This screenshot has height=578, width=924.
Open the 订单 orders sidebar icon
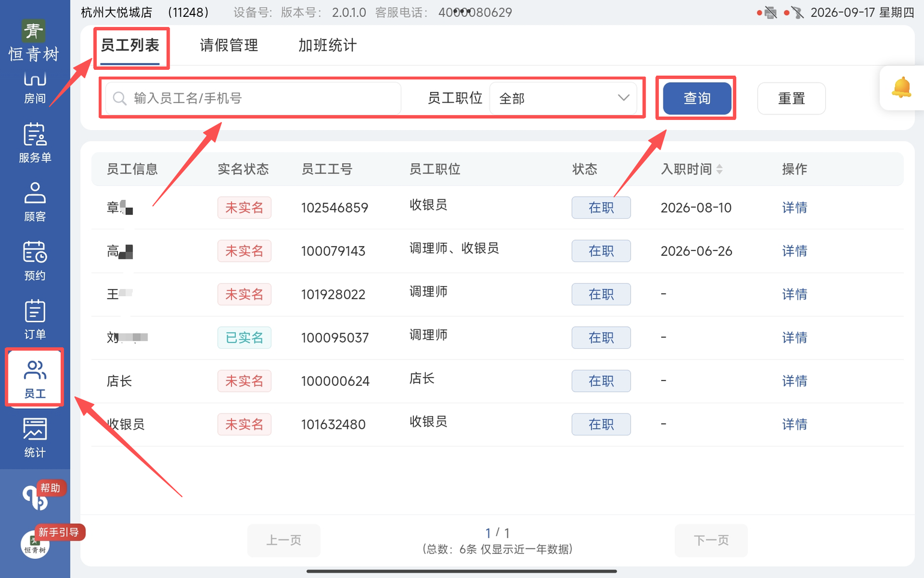[x=35, y=320]
